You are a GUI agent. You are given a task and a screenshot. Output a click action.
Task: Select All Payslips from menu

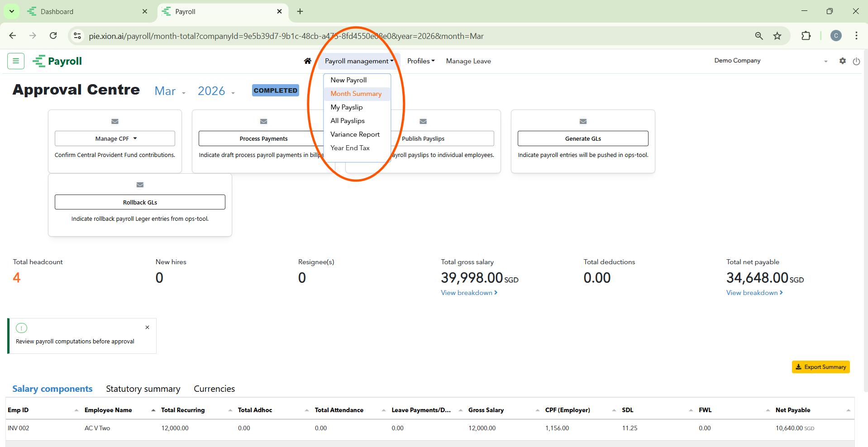coord(348,121)
